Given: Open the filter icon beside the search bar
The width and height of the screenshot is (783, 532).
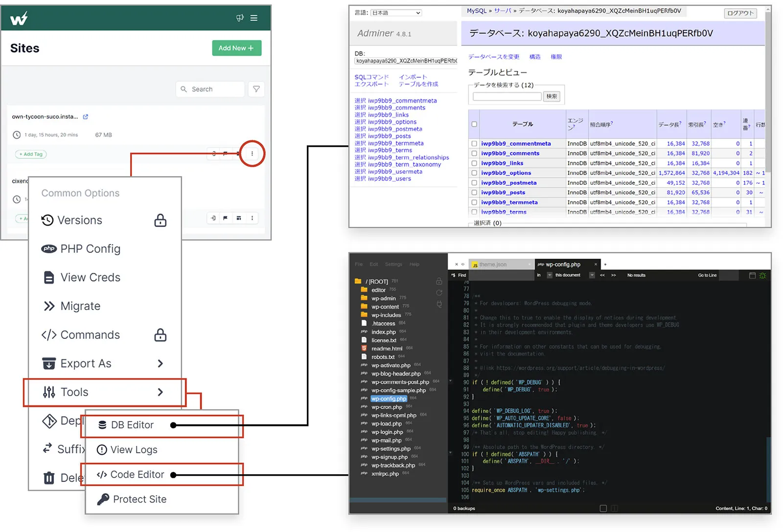Looking at the screenshot, I should click(x=256, y=89).
